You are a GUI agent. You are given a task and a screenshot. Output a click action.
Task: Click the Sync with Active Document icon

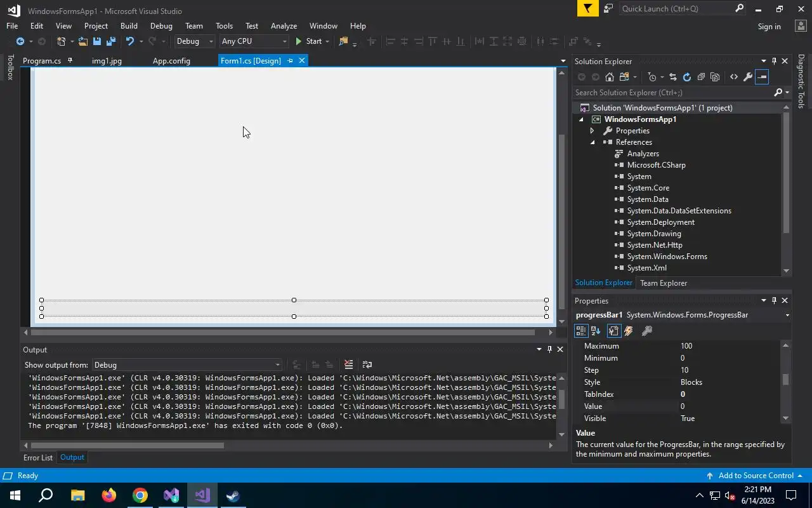click(673, 77)
